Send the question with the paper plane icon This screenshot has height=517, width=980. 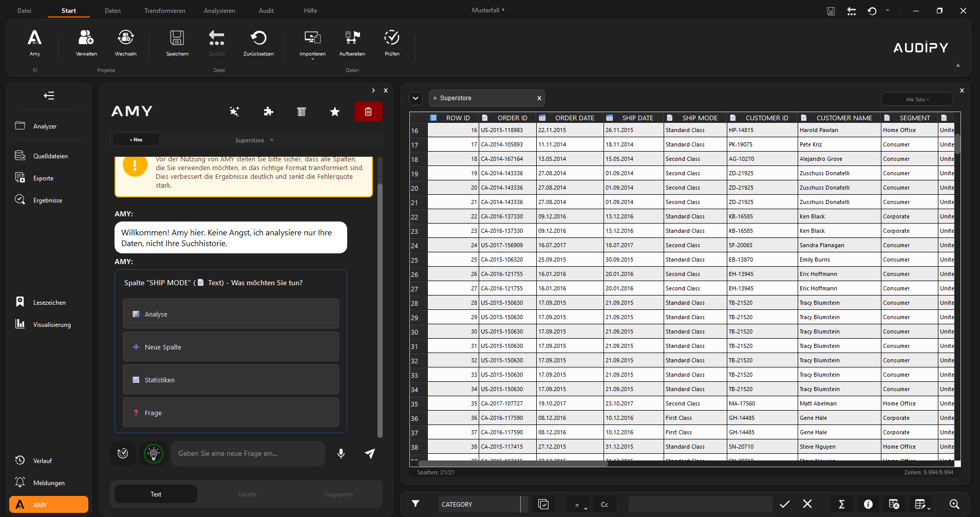coord(370,453)
